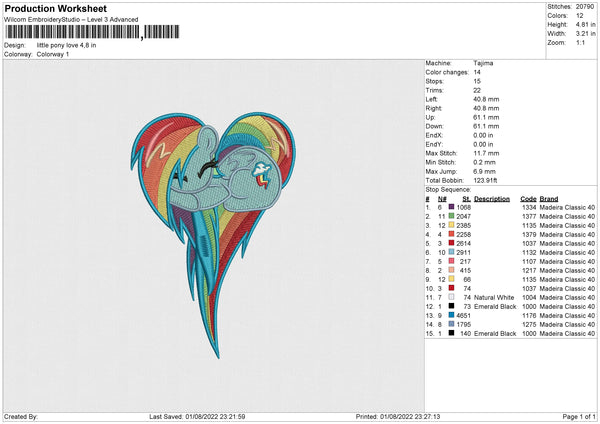Click the 'N#' column header
Image resolution: width=600 pixels, height=424 pixels.
coord(442,199)
